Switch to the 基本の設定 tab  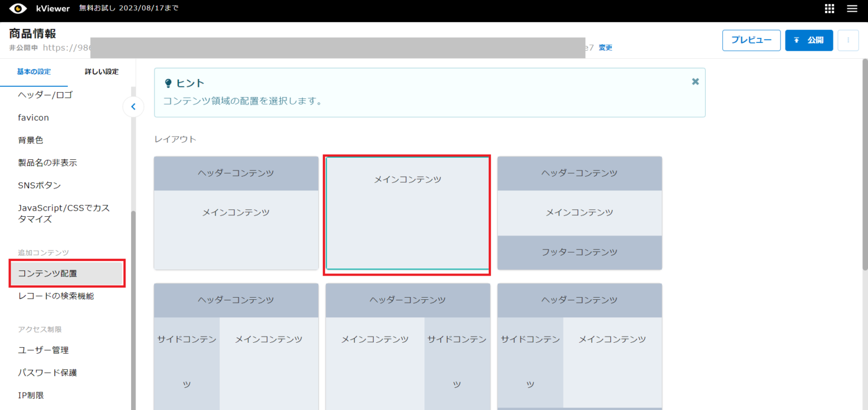(x=33, y=71)
